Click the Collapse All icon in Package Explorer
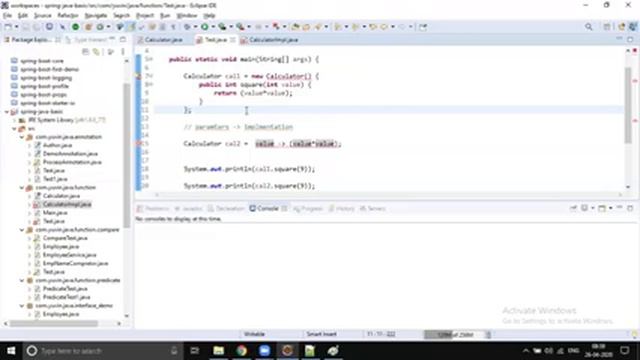This screenshot has height=360, width=640. pyautogui.click(x=85, y=52)
